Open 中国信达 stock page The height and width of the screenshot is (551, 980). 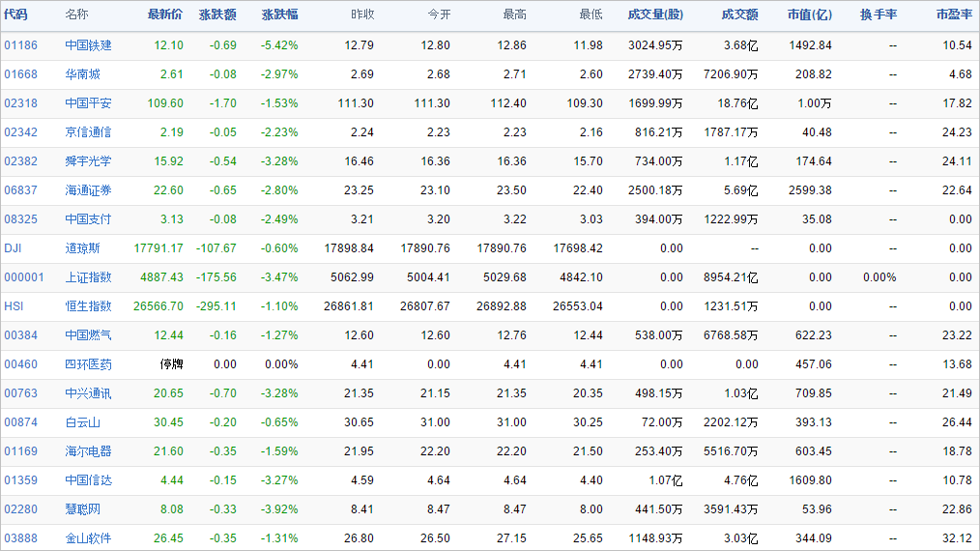tap(88, 480)
